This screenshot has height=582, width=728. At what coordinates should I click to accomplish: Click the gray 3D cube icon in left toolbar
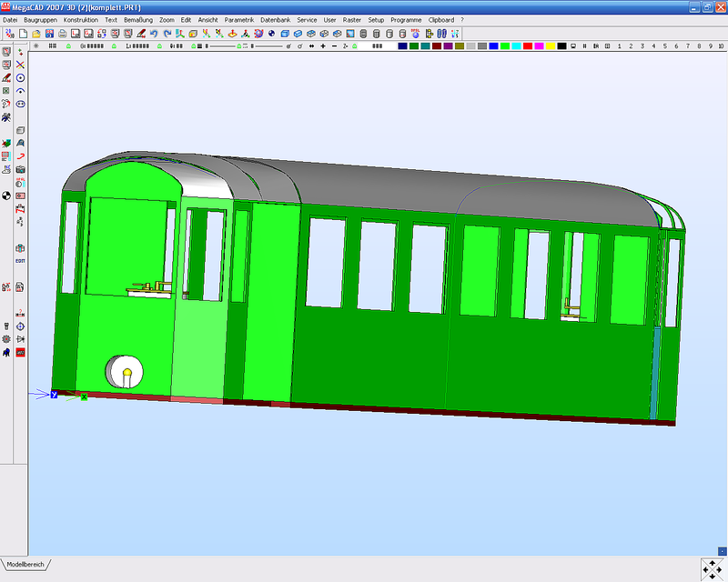point(20,130)
